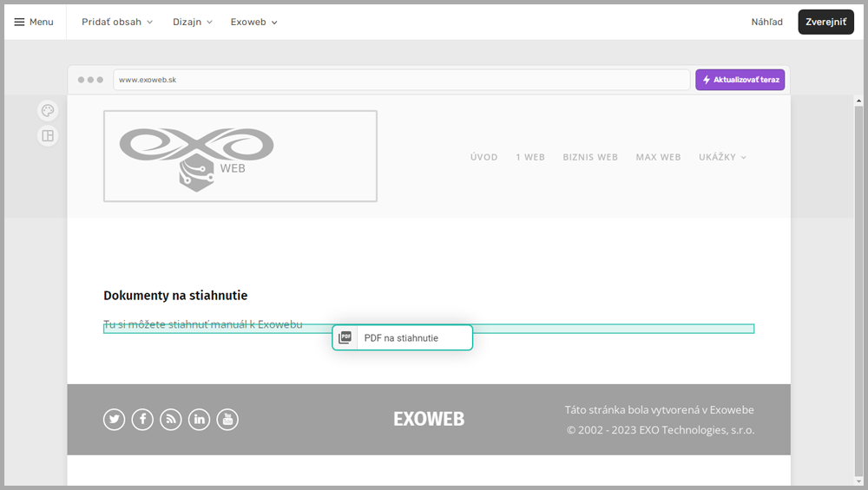The image size is (868, 490).
Task: Expand the Pridať obsah dropdown
Action: 117,22
